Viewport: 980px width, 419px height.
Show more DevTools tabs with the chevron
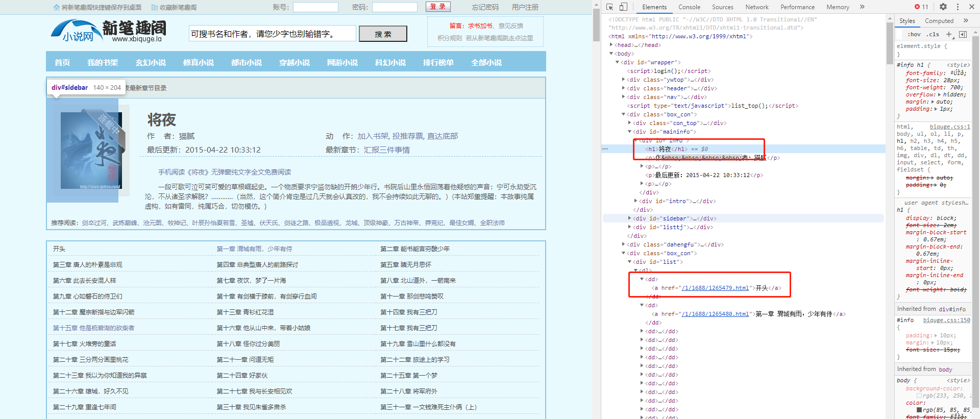pos(862,7)
